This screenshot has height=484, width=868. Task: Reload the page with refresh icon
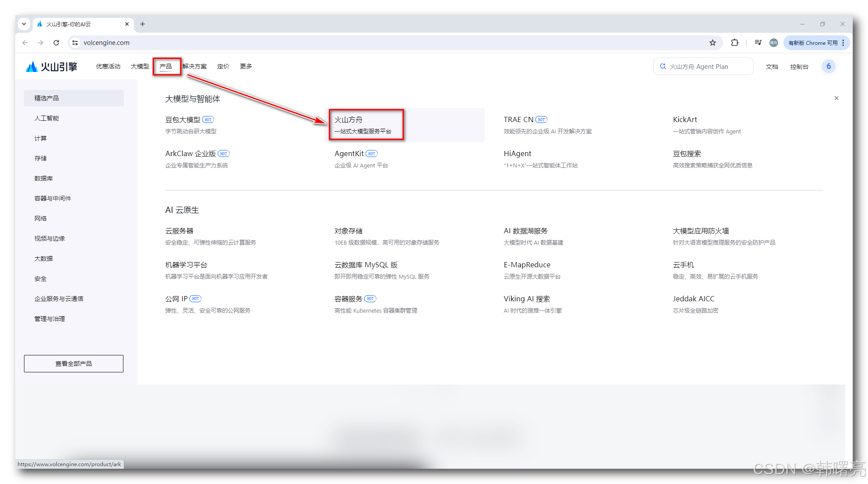[56, 43]
